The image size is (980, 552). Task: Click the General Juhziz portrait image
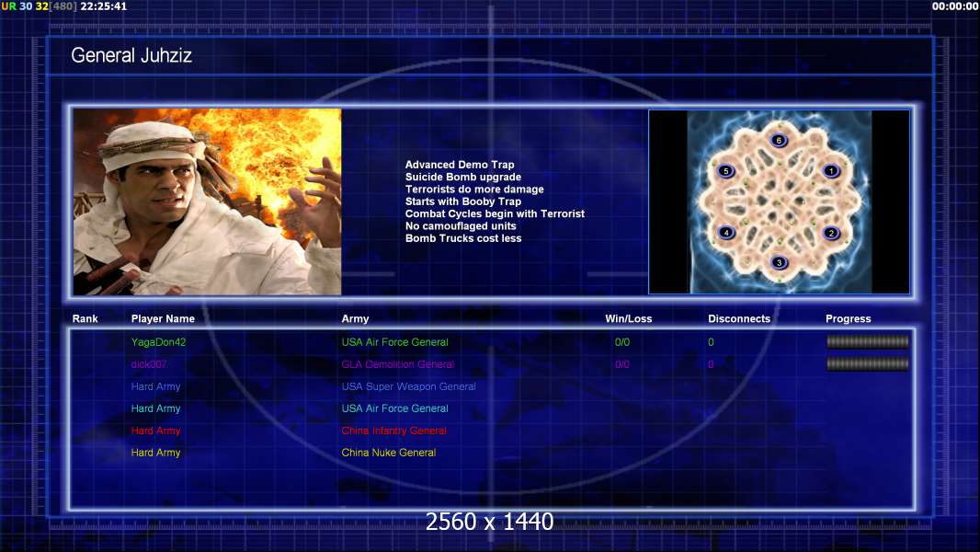207,201
